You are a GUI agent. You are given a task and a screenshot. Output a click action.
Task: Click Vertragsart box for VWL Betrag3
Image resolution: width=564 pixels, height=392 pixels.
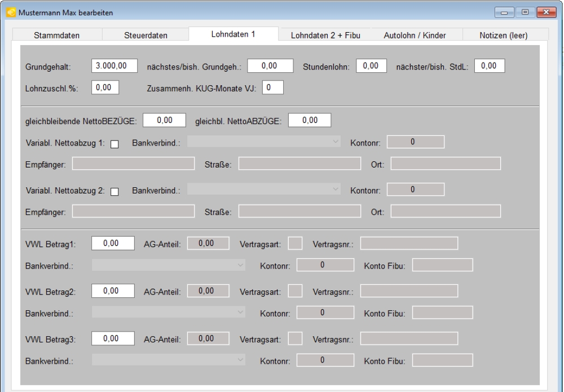coord(296,338)
